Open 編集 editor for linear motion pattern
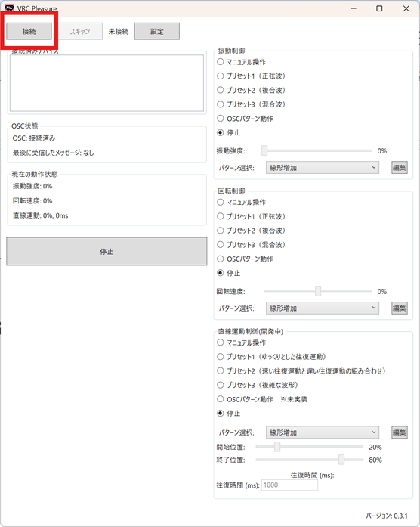This screenshot has width=420, height=527. [x=400, y=432]
